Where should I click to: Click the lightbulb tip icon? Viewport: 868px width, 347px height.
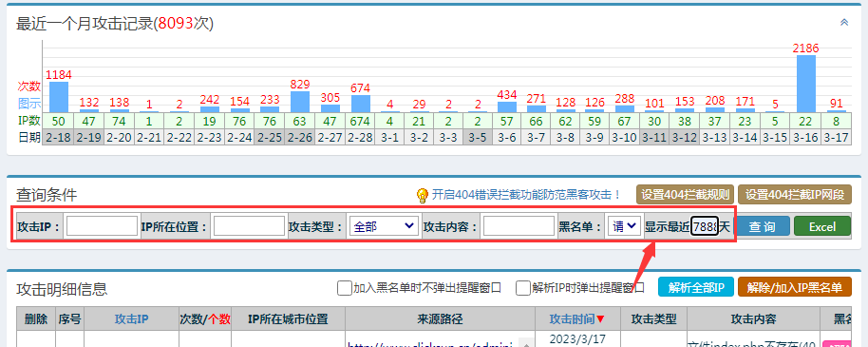coord(423,195)
